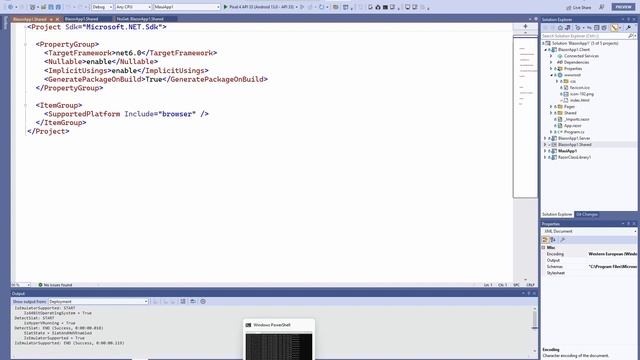Collapse the wwwroot folder

pos(551,75)
